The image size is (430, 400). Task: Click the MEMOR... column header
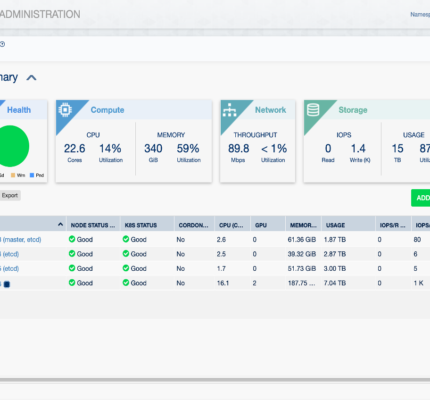pyautogui.click(x=303, y=225)
